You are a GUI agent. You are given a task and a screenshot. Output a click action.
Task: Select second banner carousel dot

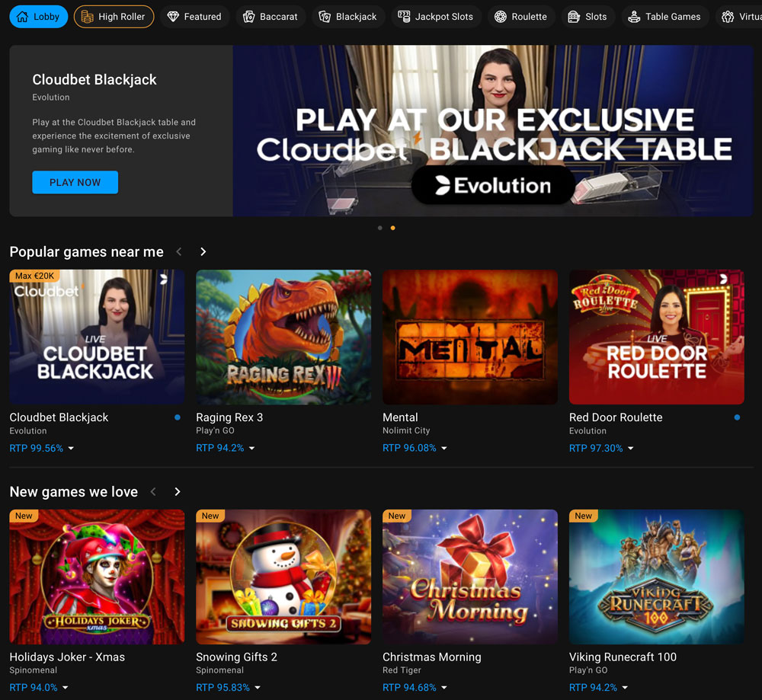point(392,228)
